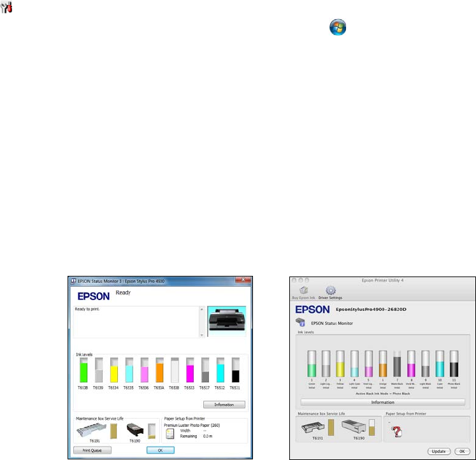The width and height of the screenshot is (476, 460).
Task: Click the Update button
Action: 439,451
